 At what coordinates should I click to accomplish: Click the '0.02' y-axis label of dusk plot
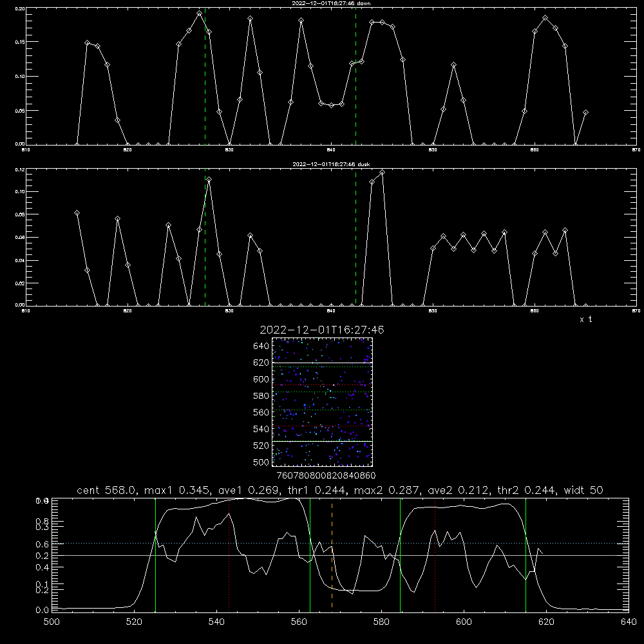click(x=19, y=283)
